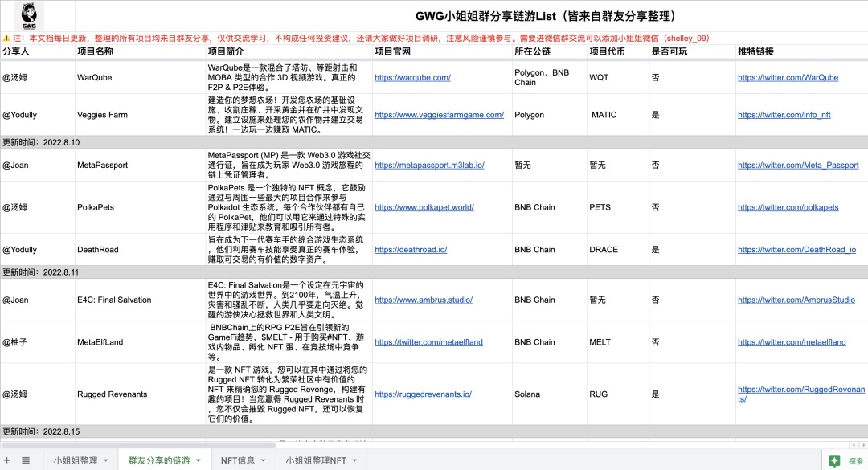Screen dimensions: 868x470
Task: Select the WarQube project name cell
Action: [x=141, y=77]
